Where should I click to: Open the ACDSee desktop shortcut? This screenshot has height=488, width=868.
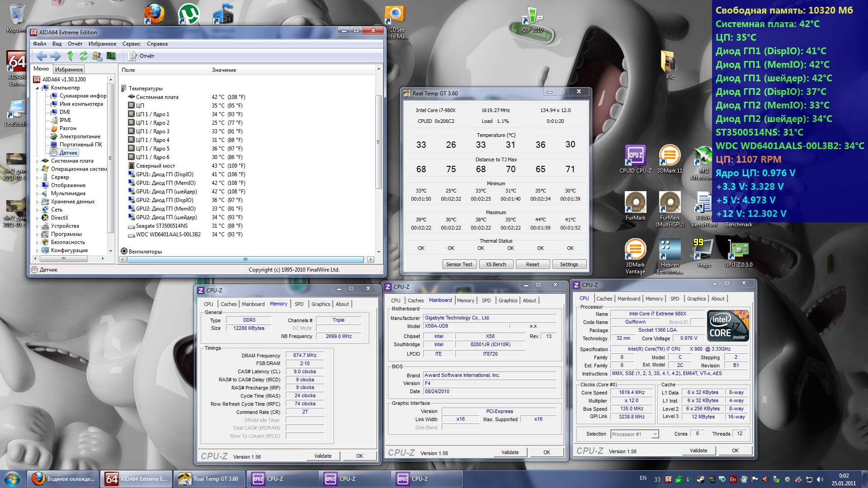(x=396, y=22)
